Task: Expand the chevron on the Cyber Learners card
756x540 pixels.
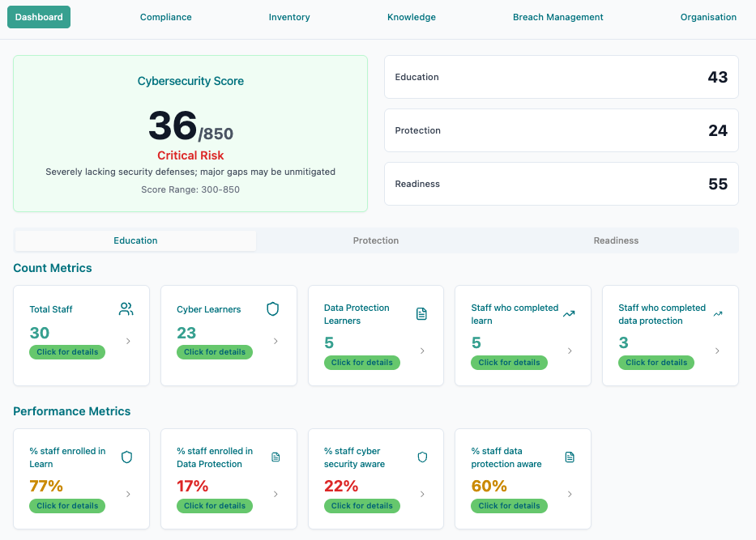Action: [275, 342]
